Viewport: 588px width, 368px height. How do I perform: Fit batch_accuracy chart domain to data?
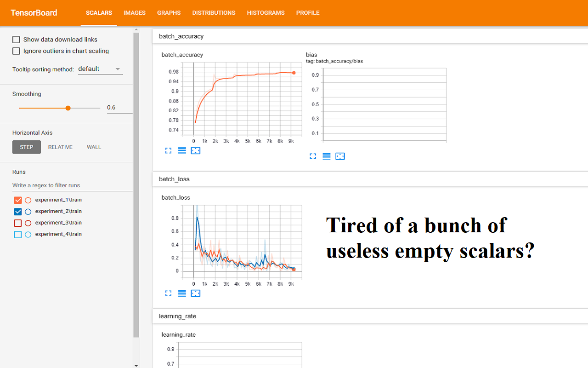pos(196,150)
